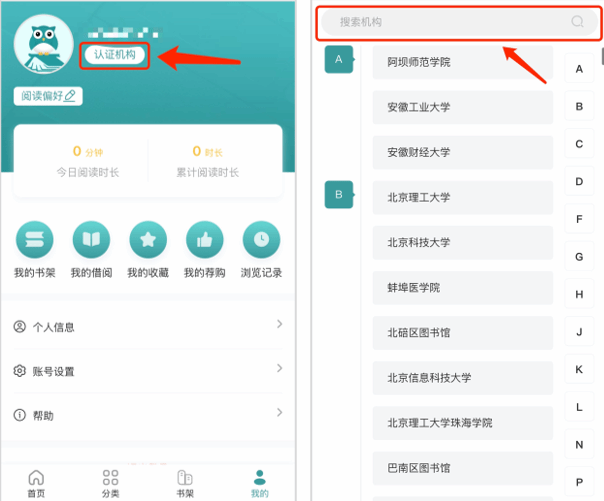The height and width of the screenshot is (501, 604).
Task: Click the search magnifier icon
Action: (578, 22)
